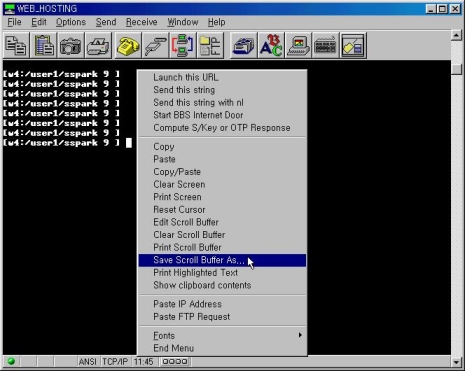This screenshot has height=371, width=465.
Task: Close the WEB_HOSTING window
Action: click(455, 9)
